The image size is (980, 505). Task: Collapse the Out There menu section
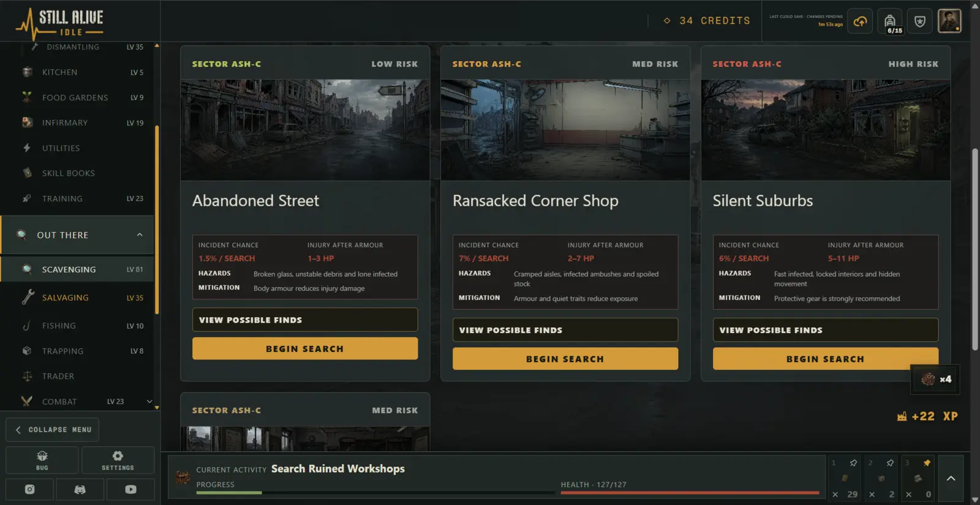140,235
